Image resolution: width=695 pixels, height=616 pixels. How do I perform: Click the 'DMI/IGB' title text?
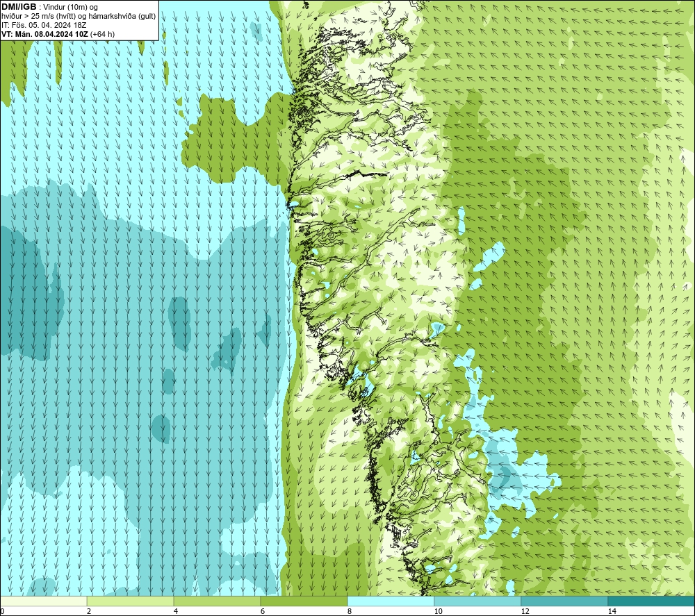coord(19,7)
